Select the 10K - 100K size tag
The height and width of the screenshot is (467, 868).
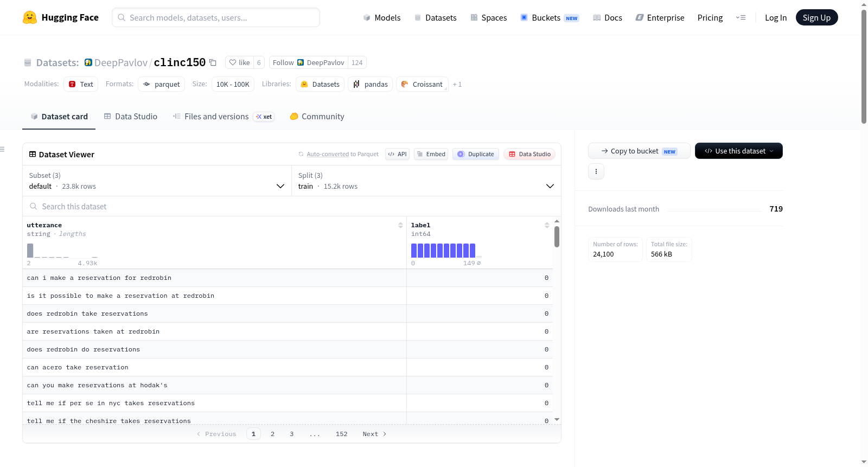(x=233, y=84)
